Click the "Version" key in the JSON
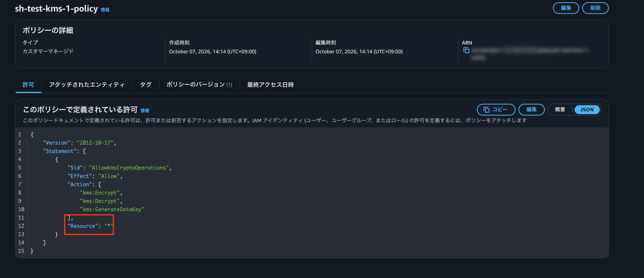 coord(57,143)
